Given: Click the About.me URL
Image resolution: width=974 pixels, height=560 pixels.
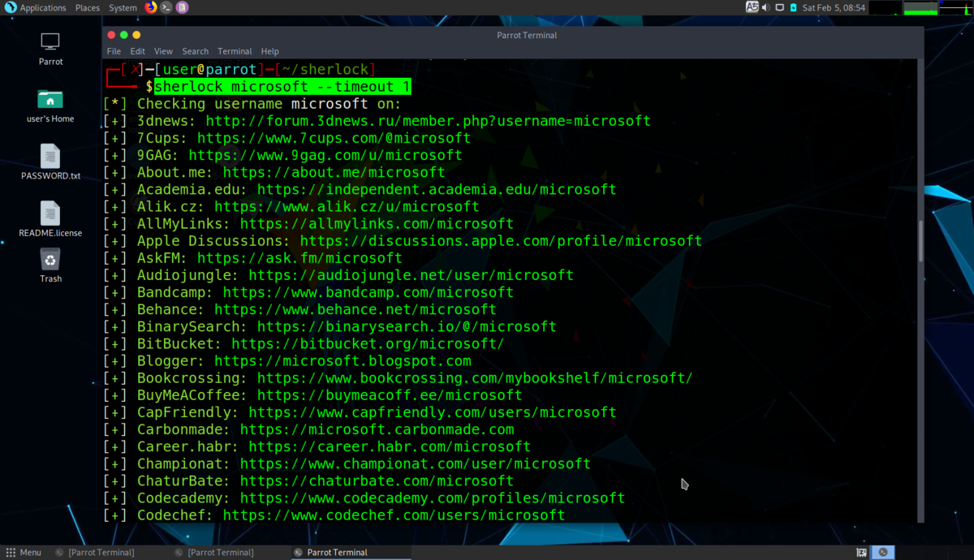Looking at the screenshot, I should point(334,172).
